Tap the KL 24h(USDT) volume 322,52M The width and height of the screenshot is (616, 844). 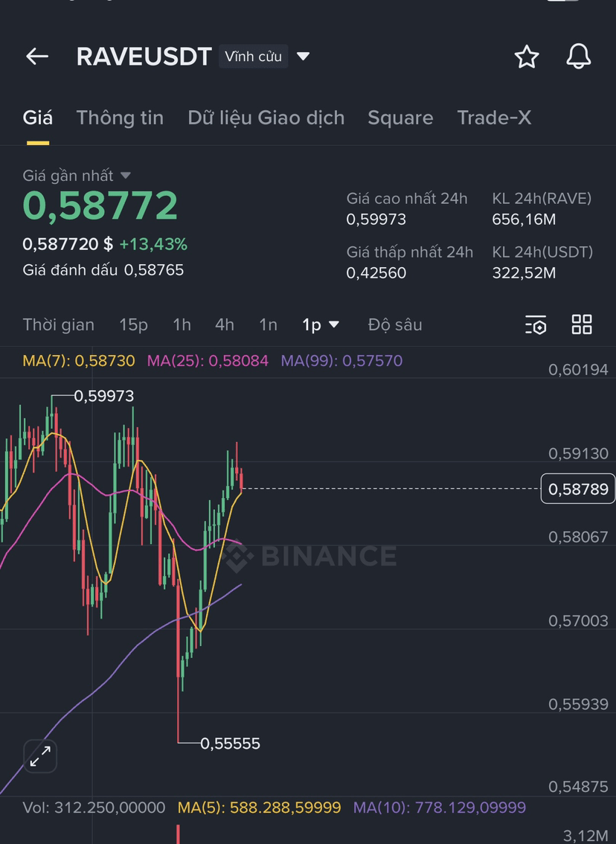point(524,273)
